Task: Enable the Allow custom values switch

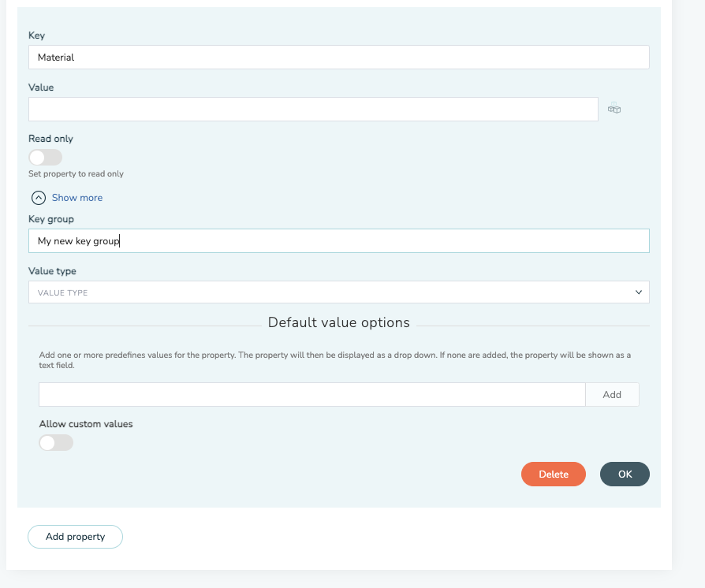Action: pyautogui.click(x=56, y=443)
